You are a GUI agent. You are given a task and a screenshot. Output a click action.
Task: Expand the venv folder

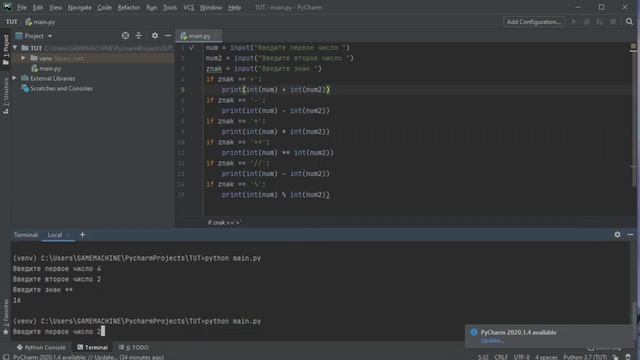tap(23, 58)
